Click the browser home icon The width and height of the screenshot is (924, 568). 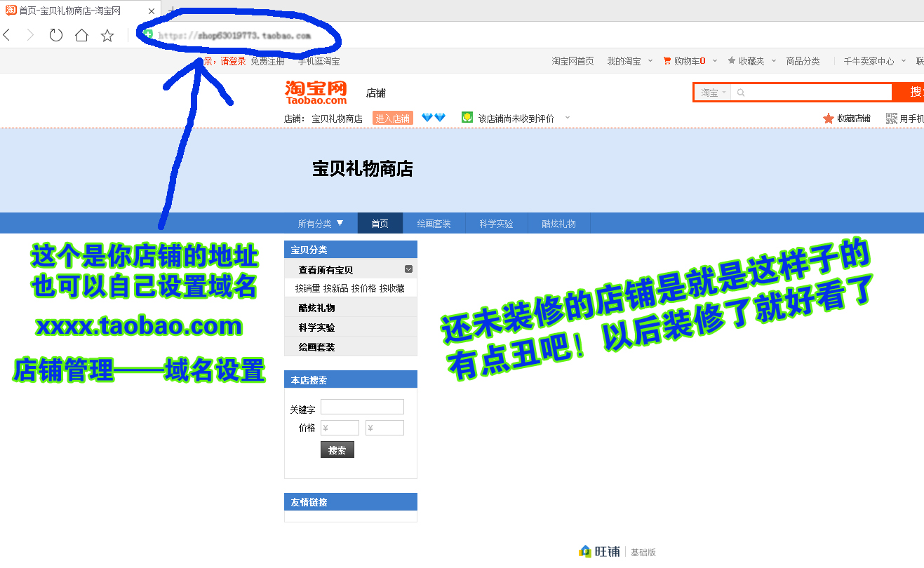tap(80, 34)
